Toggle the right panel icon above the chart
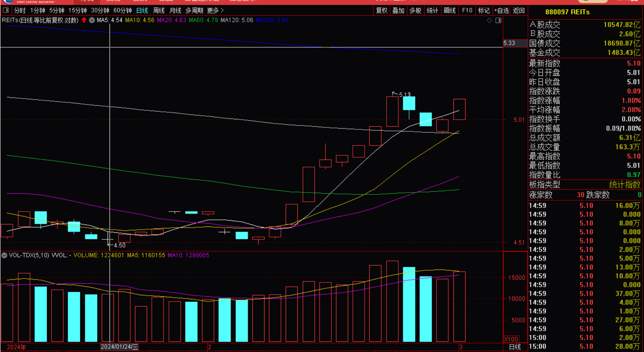 [x=498, y=20]
